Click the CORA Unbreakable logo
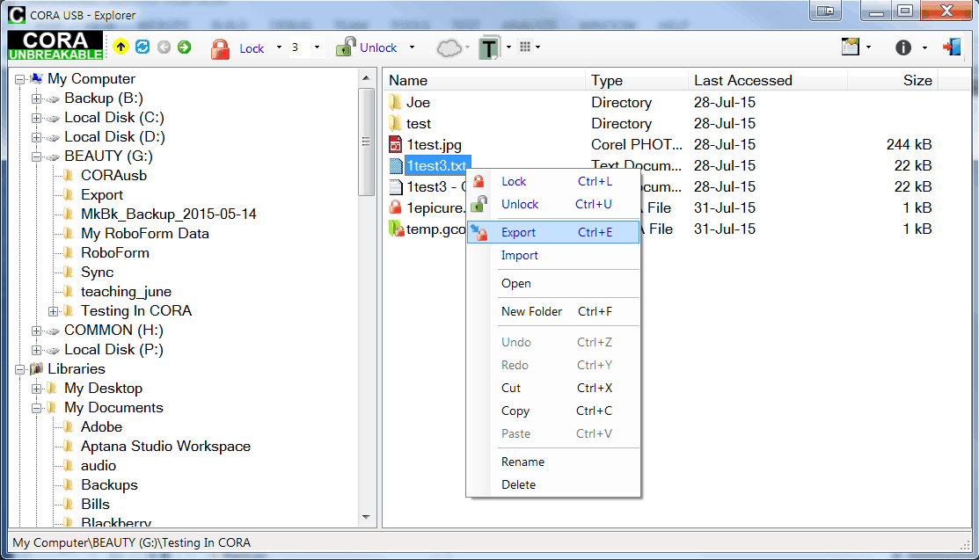This screenshot has width=979, height=560. 55,47
